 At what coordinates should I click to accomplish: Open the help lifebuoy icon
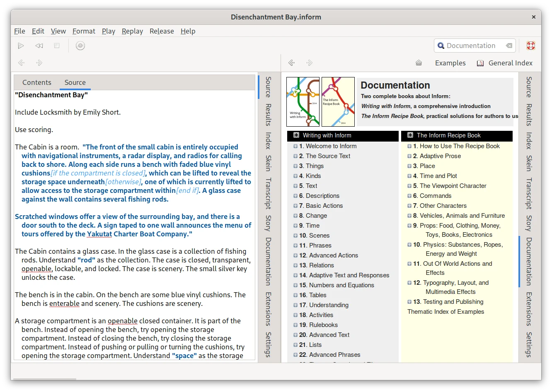tap(530, 46)
